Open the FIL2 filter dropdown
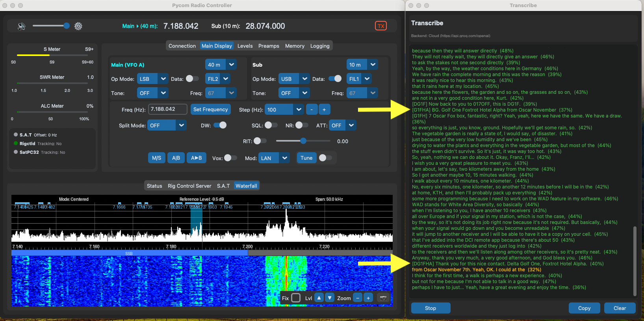The height and width of the screenshot is (321, 644). tap(218, 78)
